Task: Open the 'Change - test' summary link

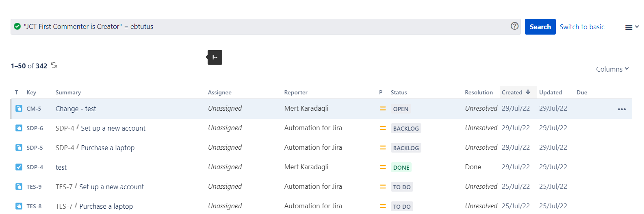Action: tap(76, 109)
